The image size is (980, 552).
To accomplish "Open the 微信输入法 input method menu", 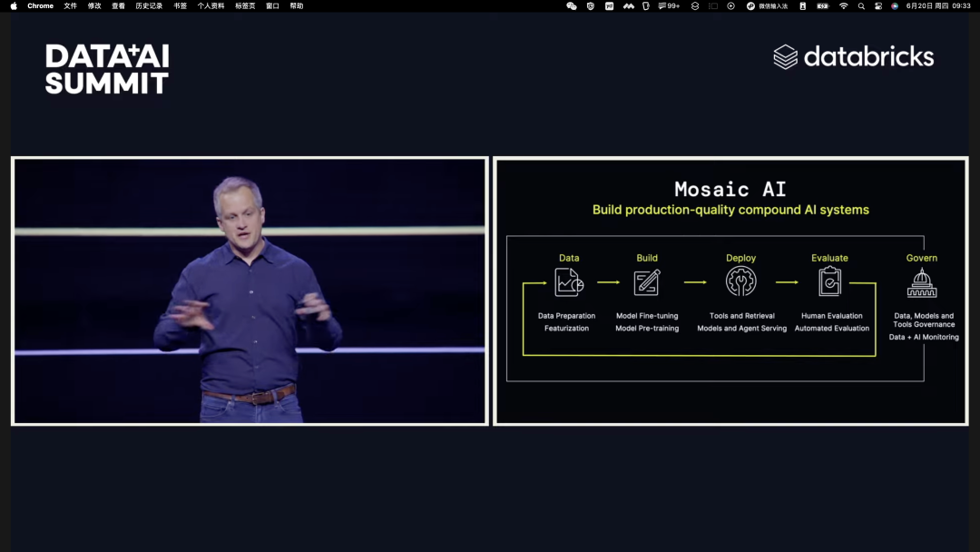I will (x=767, y=6).
